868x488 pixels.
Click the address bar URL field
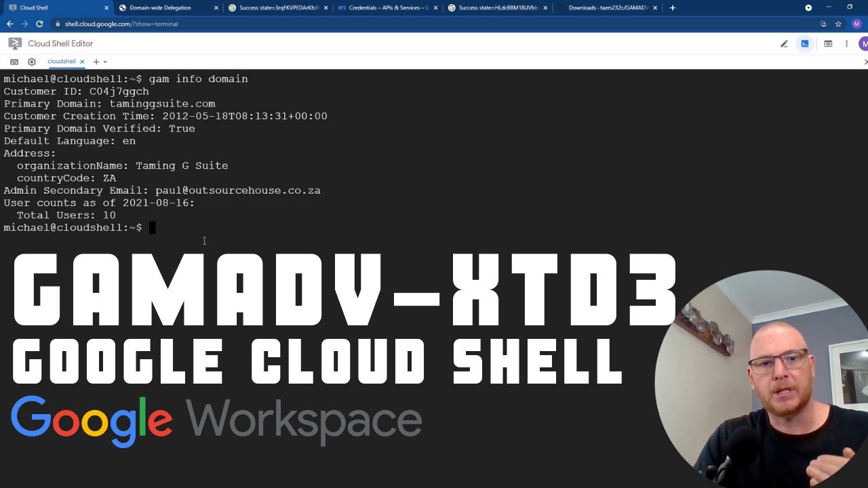(434, 24)
